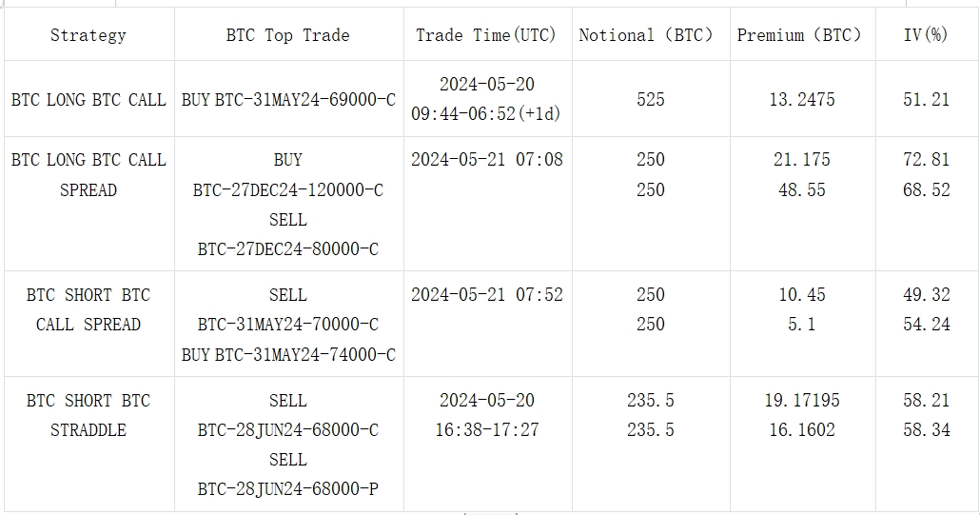Select the BTC LONG BTC CALL SPREAD cell
The image size is (980, 515).
[x=88, y=204]
